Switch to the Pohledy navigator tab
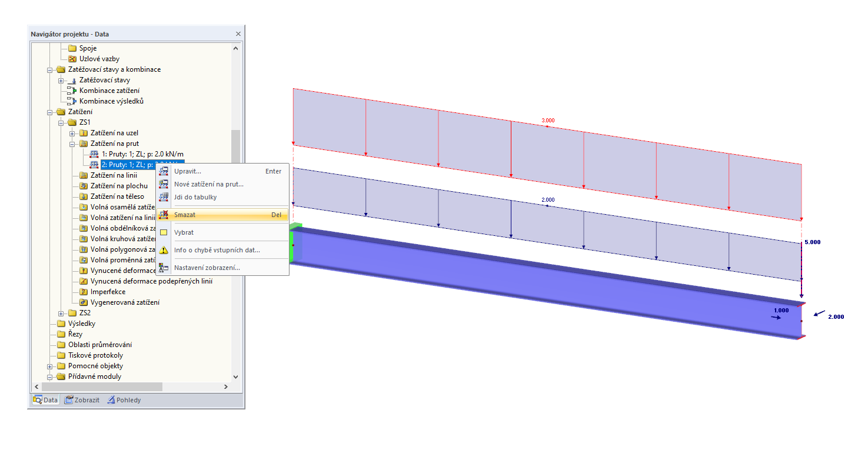868x460 pixels. click(124, 400)
